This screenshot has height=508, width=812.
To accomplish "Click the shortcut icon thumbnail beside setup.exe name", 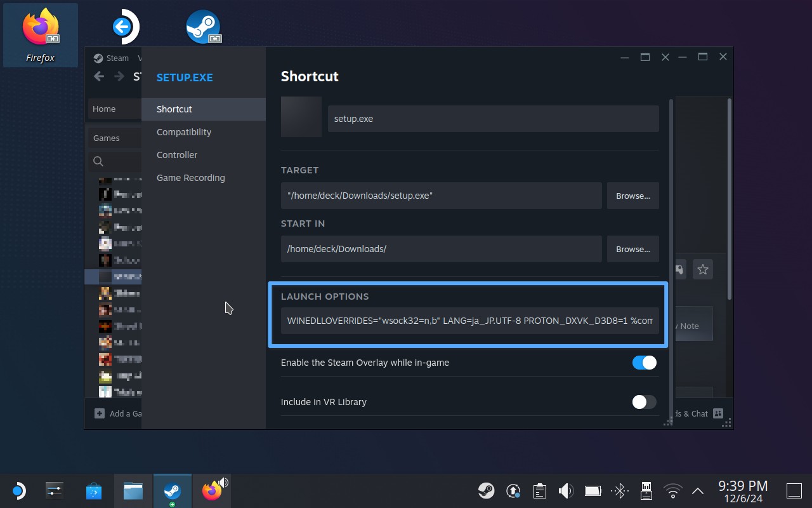I will coord(301,117).
